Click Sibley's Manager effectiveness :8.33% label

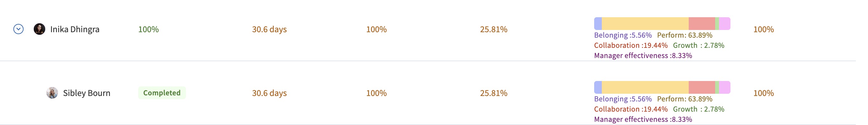(x=643, y=119)
